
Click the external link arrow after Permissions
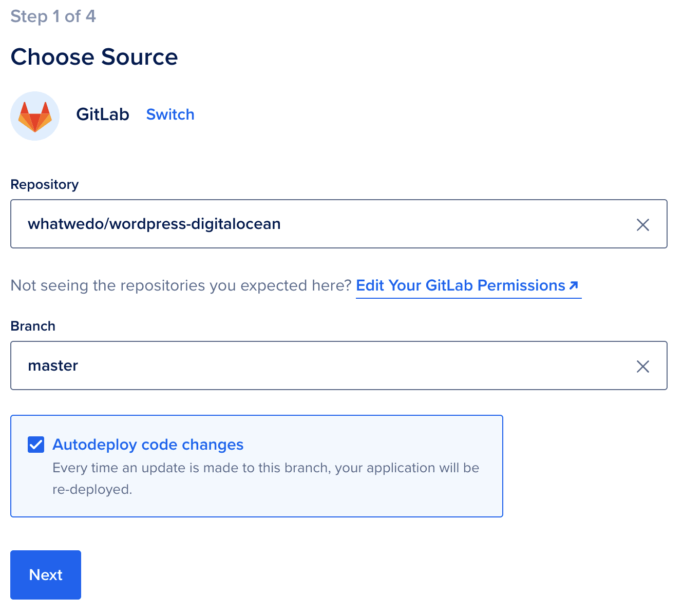[x=574, y=285]
